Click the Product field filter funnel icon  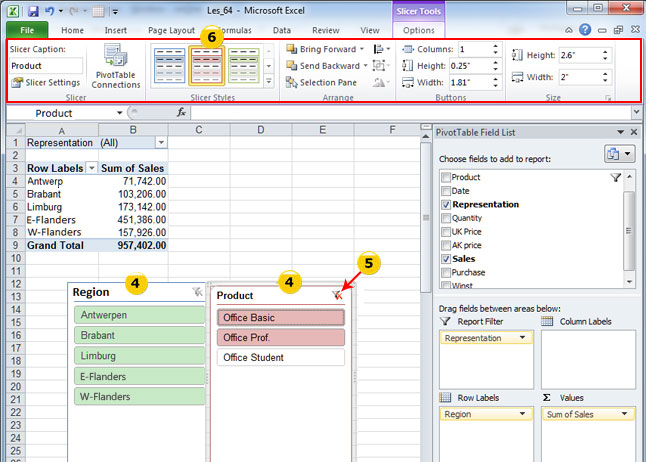click(616, 177)
